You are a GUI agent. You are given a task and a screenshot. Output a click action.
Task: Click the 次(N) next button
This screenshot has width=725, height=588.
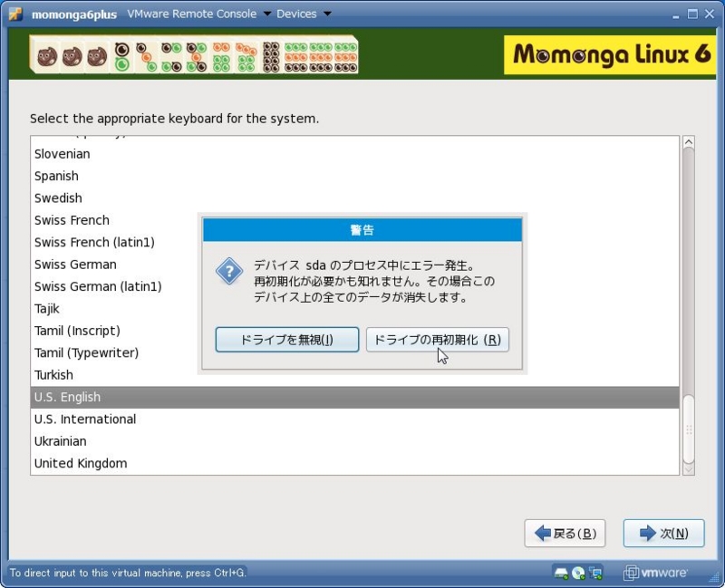[x=664, y=534]
